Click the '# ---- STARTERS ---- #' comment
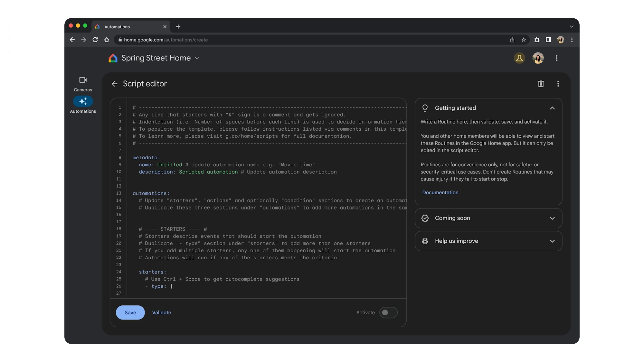This screenshot has height=362, width=644. 173,229
